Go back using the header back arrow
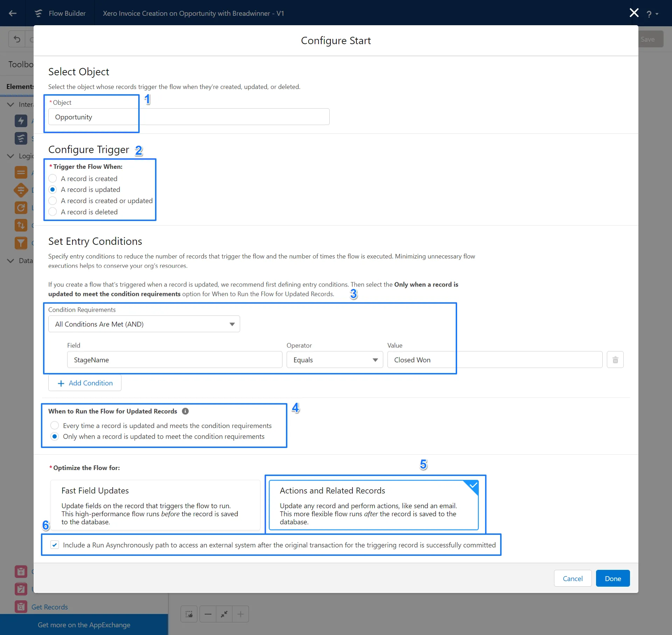Viewport: 672px width, 635px height. [13, 13]
